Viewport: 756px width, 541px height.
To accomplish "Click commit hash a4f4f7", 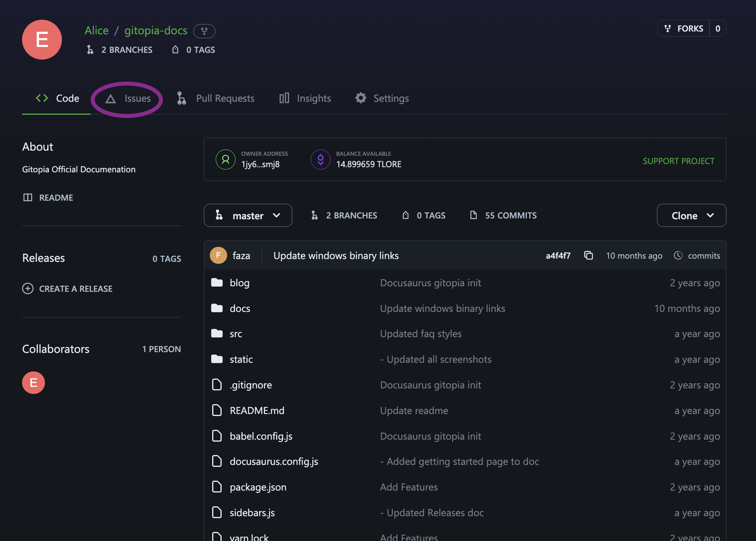I will tap(558, 256).
